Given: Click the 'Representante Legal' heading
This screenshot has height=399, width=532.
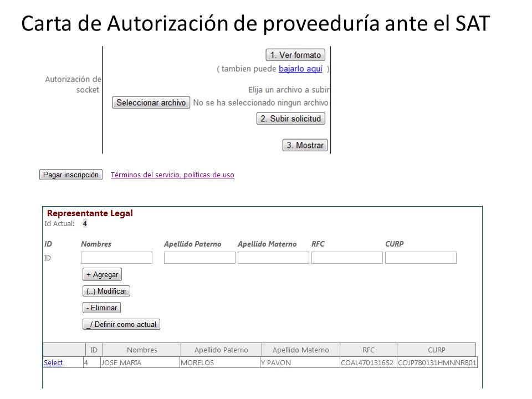Looking at the screenshot, I should click(x=90, y=213).
